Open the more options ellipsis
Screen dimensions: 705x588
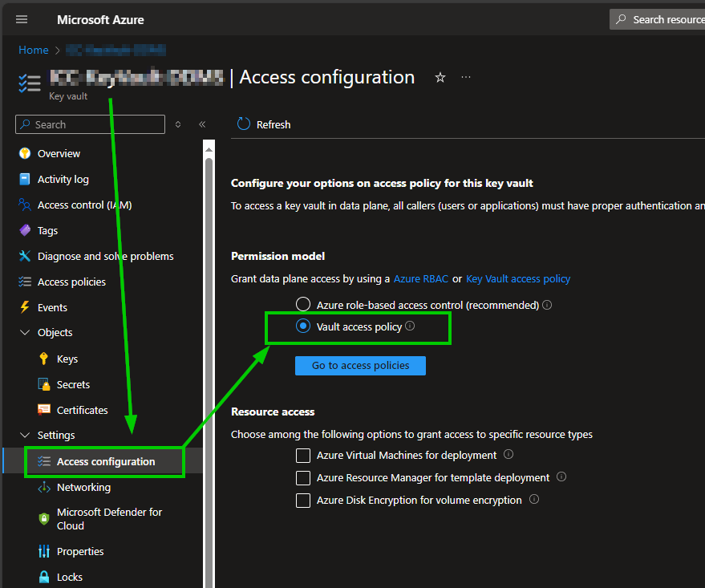(466, 77)
